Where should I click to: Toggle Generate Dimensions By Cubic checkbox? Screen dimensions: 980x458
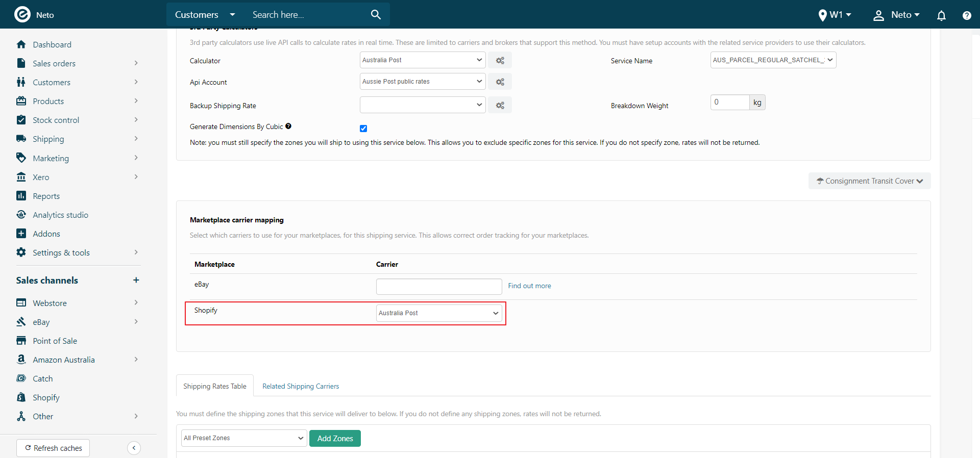pyautogui.click(x=363, y=129)
